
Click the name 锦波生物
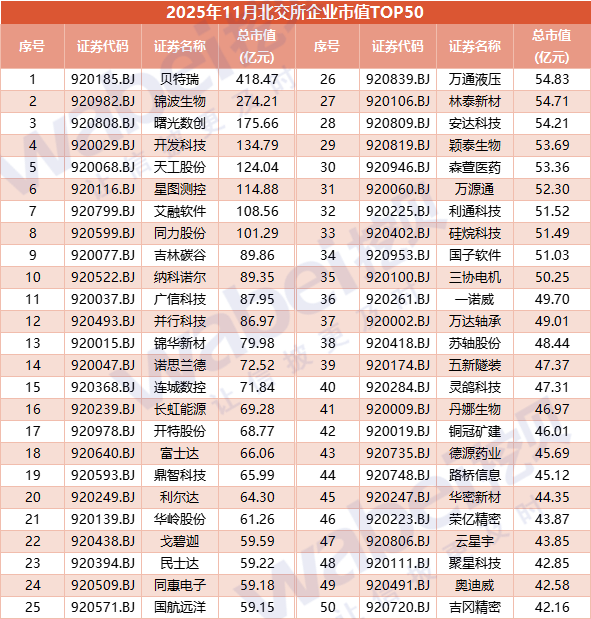tap(180, 101)
